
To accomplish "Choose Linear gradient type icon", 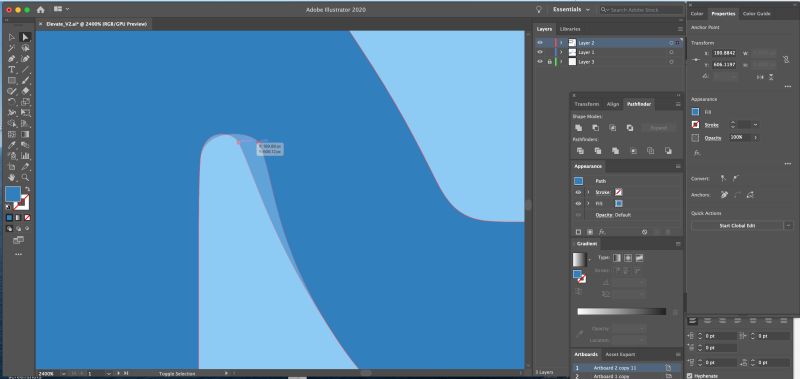I will pyautogui.click(x=616, y=258).
